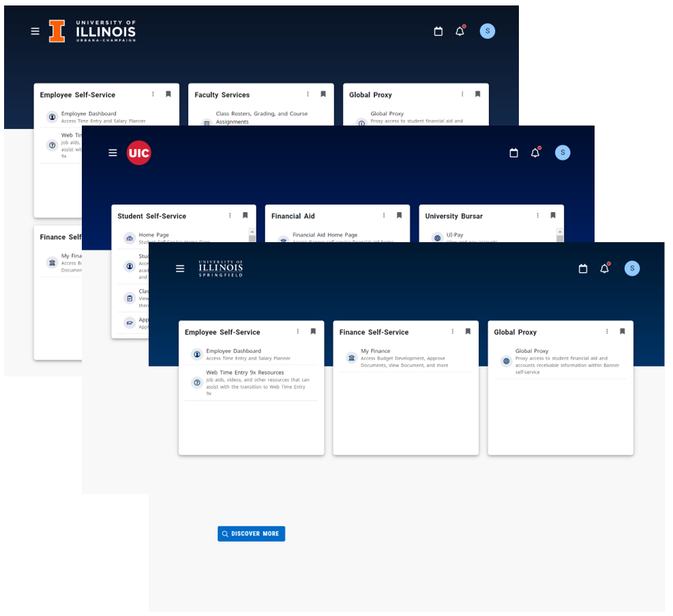Open options menu on Faculty Services card

308,94
